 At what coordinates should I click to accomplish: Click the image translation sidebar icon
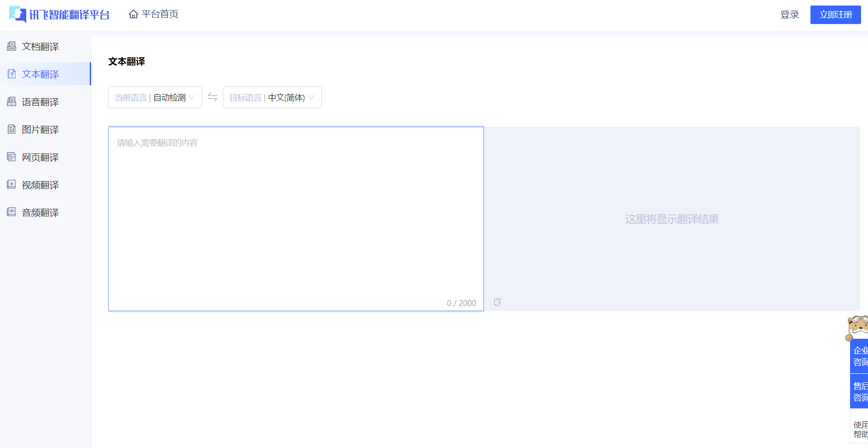pos(12,129)
